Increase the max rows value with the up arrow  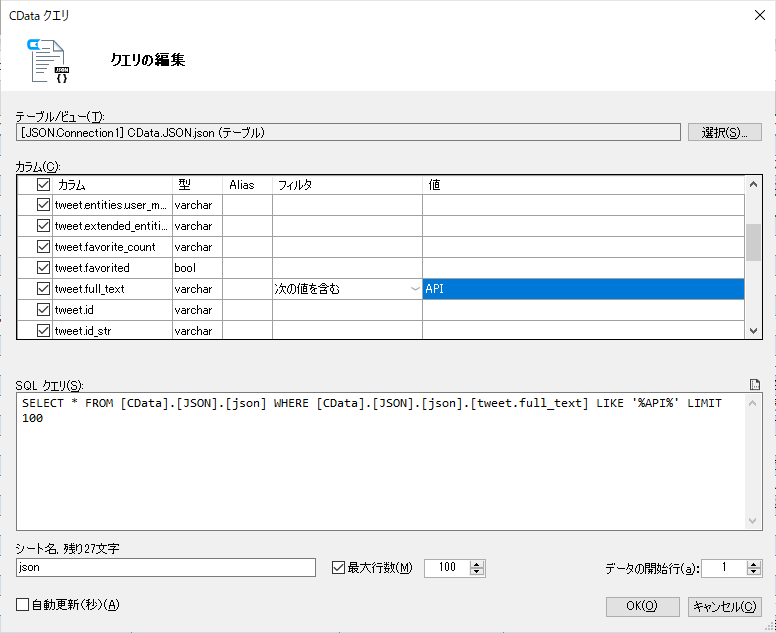[477, 564]
